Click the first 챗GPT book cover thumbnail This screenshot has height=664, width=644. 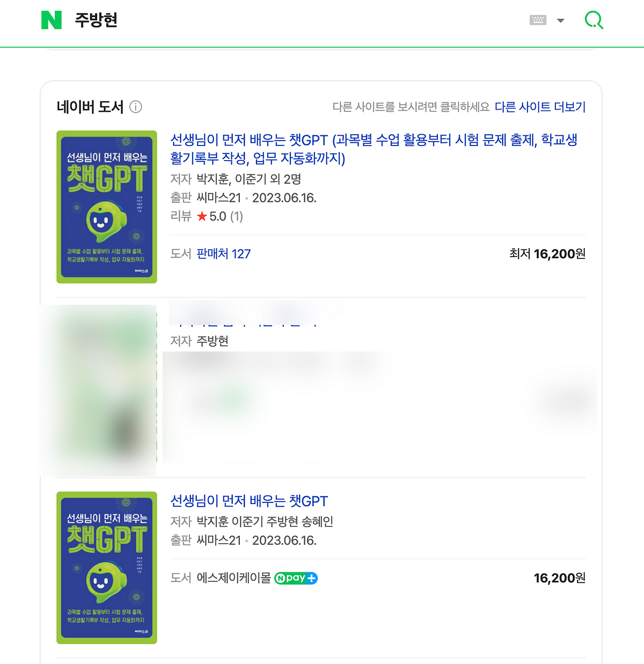(107, 207)
